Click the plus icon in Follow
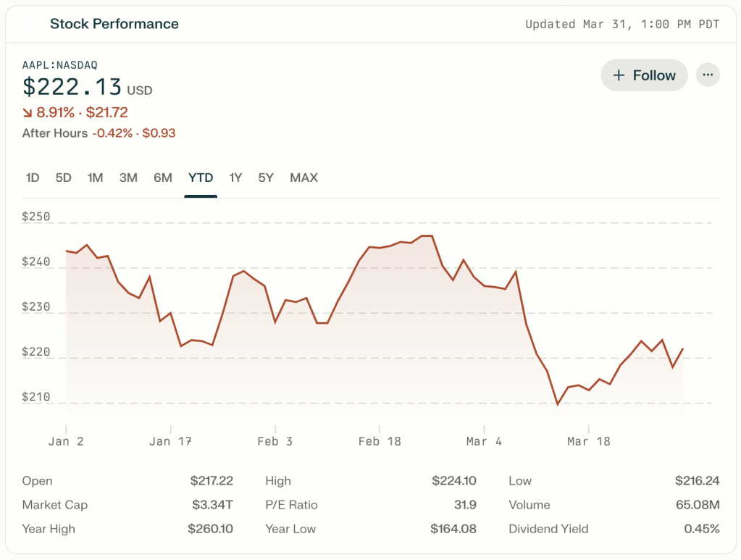Image resolution: width=741 pixels, height=560 pixels. (619, 75)
